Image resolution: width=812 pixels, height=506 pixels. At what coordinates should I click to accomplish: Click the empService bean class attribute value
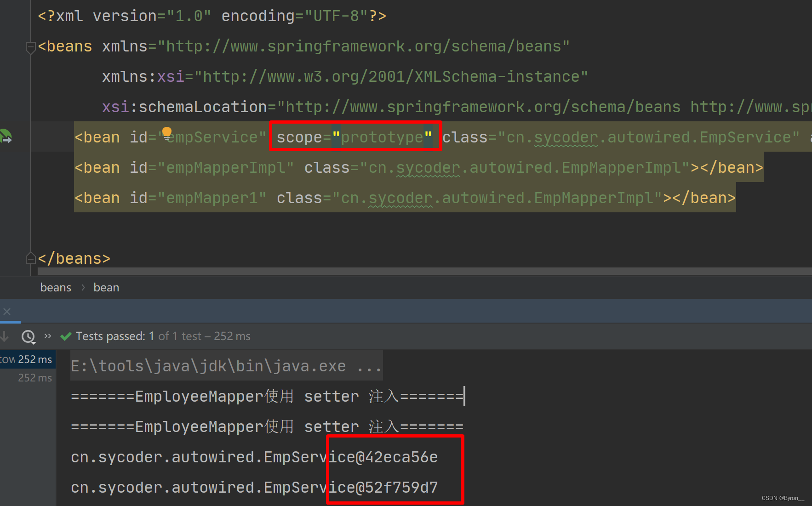(x=649, y=137)
